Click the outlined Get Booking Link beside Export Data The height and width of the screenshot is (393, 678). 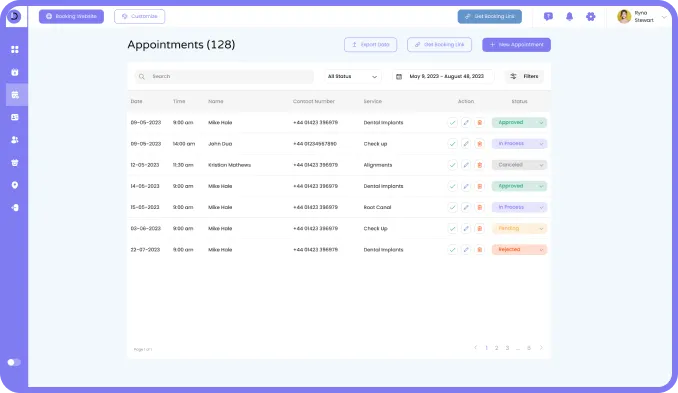(439, 45)
